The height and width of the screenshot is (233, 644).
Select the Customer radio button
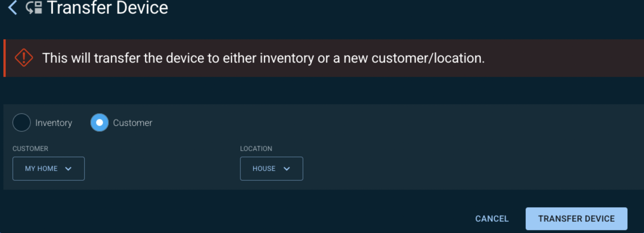[x=99, y=123]
